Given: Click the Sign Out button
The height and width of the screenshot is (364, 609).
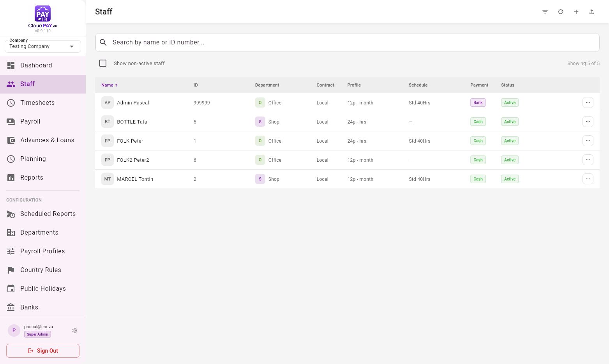Looking at the screenshot, I should coord(43,351).
